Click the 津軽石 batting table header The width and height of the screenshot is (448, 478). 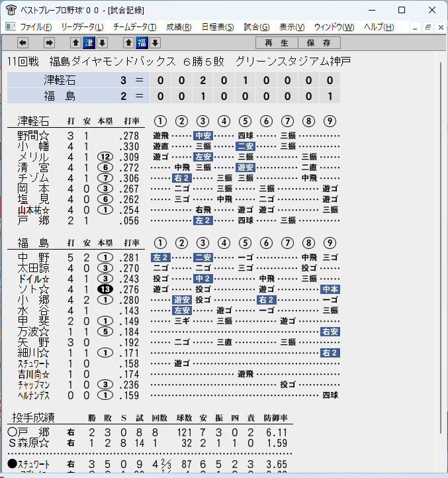click(33, 121)
